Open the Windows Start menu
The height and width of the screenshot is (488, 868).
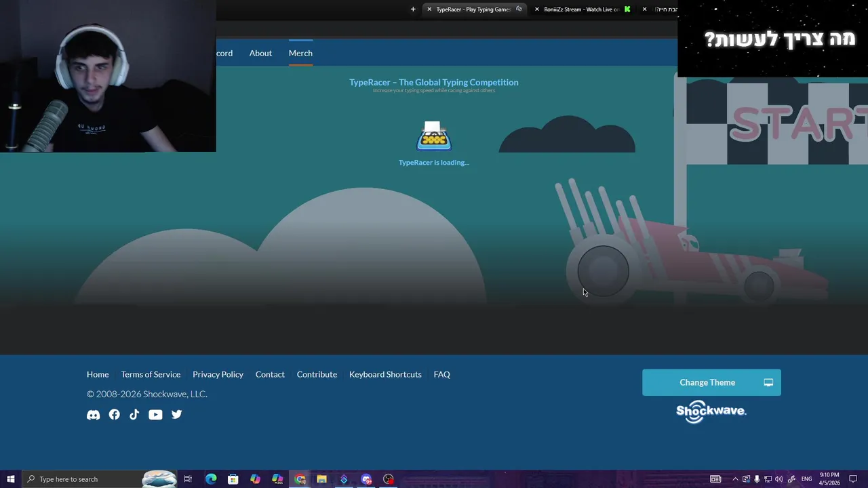point(11,479)
